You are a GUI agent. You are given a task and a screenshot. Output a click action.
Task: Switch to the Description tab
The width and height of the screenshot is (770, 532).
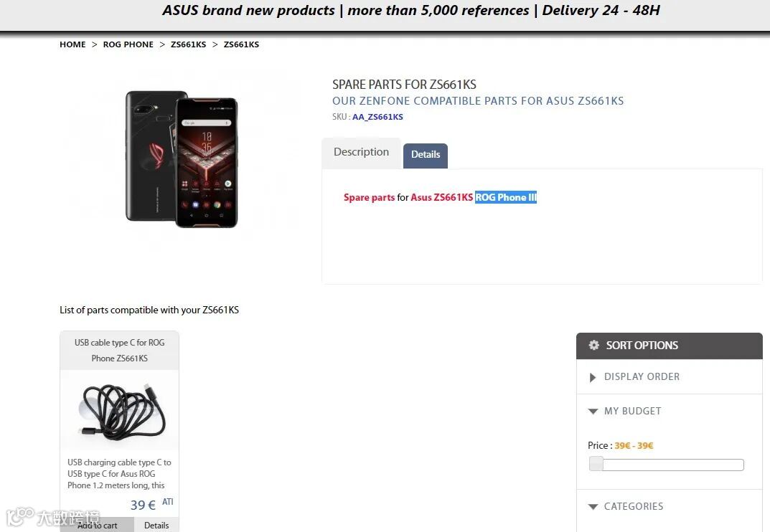362,153
